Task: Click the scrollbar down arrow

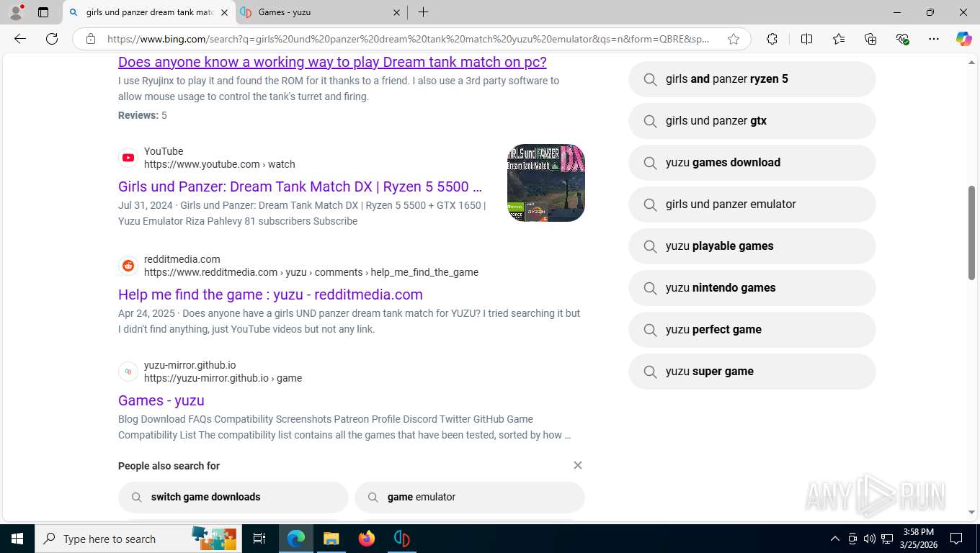Action: (x=971, y=513)
